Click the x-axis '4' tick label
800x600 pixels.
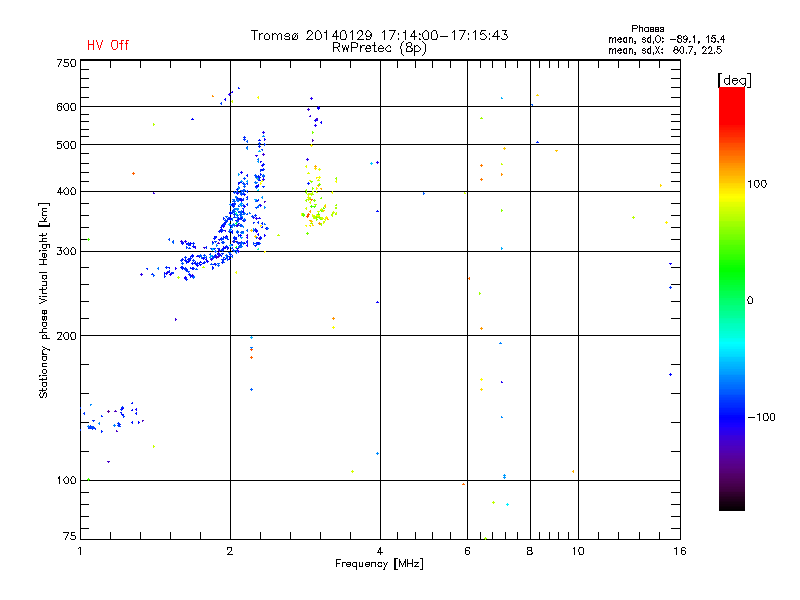(380, 551)
